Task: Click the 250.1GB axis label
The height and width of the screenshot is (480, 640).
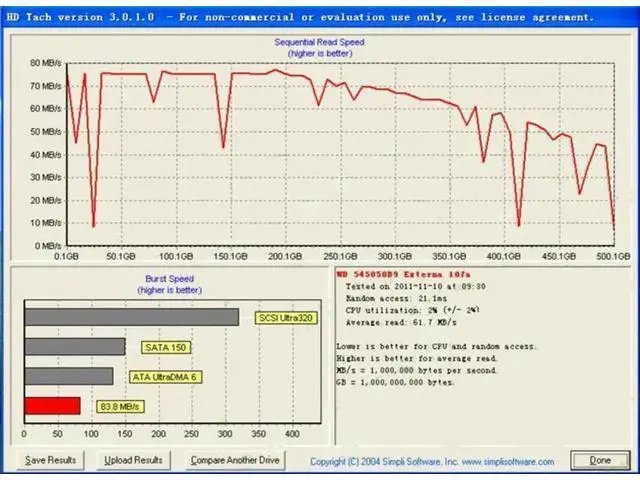Action: 340,256
